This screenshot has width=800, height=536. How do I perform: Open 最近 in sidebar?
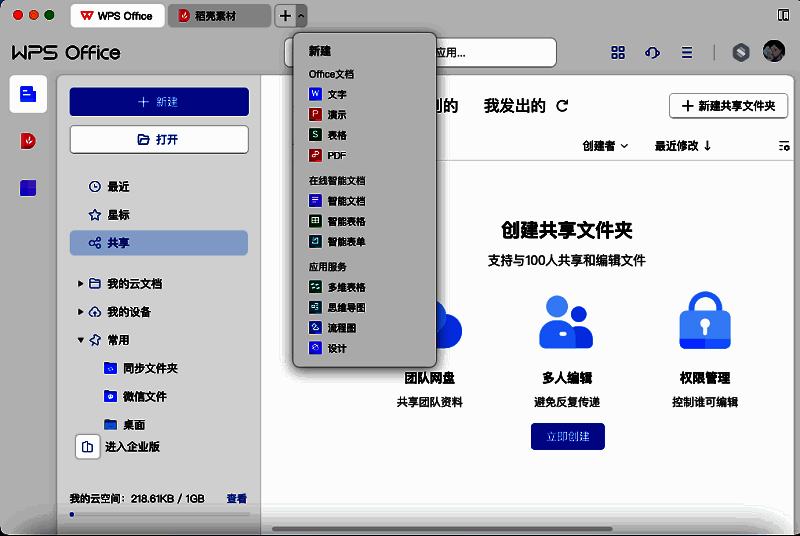[x=159, y=187]
